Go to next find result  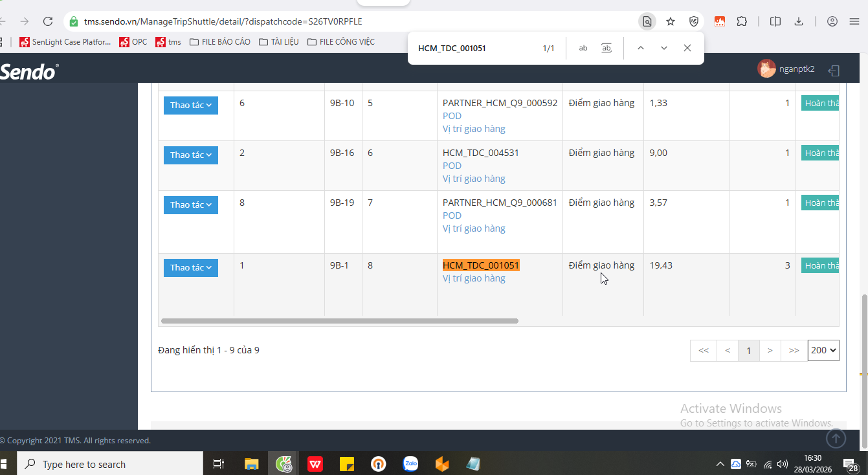pos(663,48)
